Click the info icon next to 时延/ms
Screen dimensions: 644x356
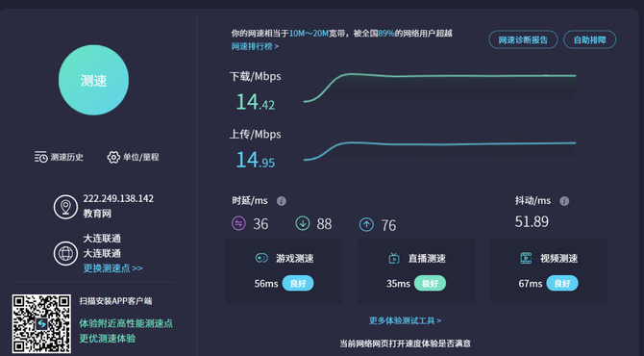pyautogui.click(x=282, y=201)
